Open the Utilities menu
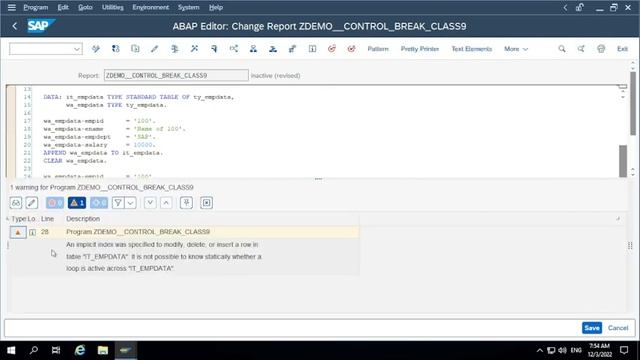The height and width of the screenshot is (360, 640). pyautogui.click(x=113, y=7)
